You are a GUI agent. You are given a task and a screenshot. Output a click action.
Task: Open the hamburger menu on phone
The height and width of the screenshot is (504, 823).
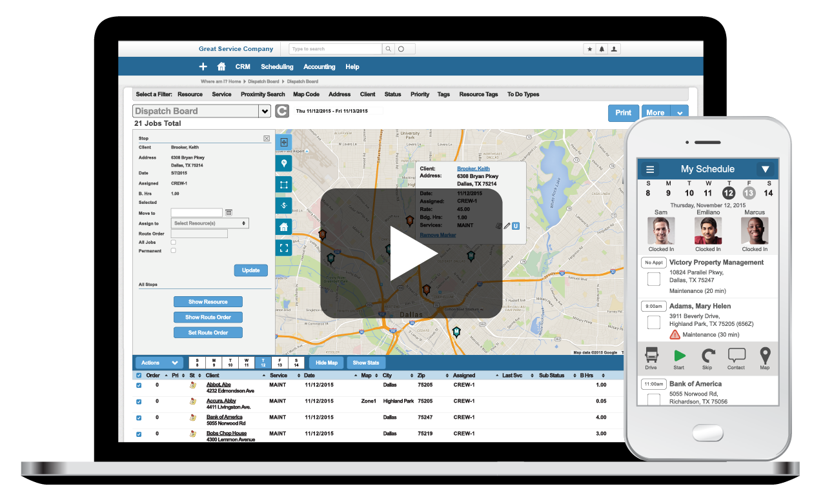[x=650, y=170]
